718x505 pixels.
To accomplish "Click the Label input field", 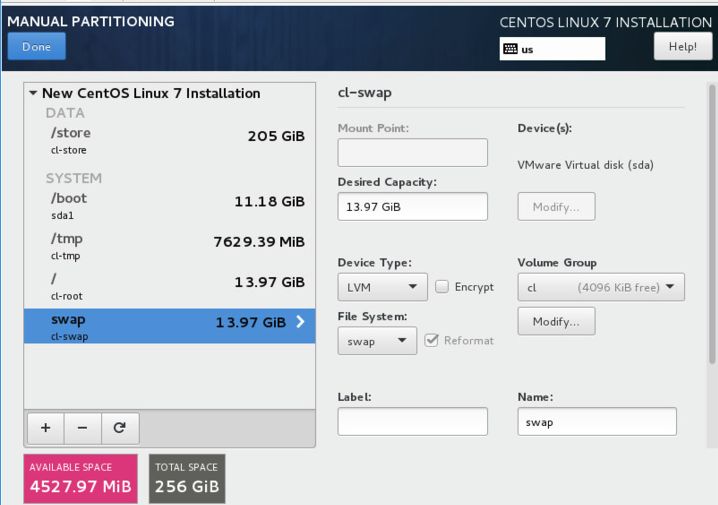I will coord(413,421).
